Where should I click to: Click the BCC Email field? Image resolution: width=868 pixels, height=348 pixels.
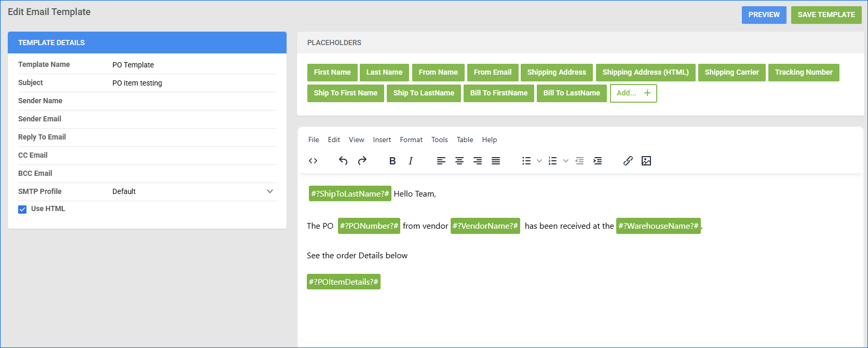(194, 174)
